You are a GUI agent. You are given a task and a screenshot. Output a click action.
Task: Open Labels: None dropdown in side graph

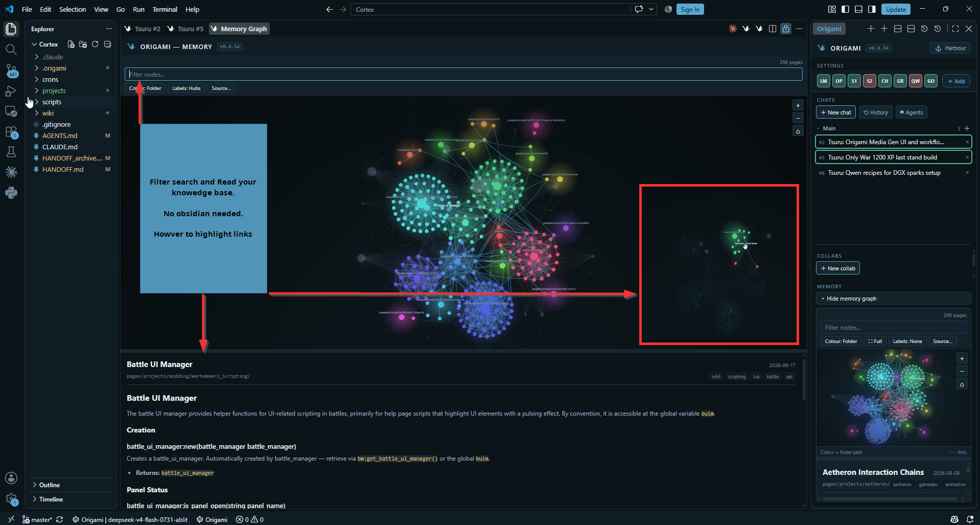pos(907,341)
